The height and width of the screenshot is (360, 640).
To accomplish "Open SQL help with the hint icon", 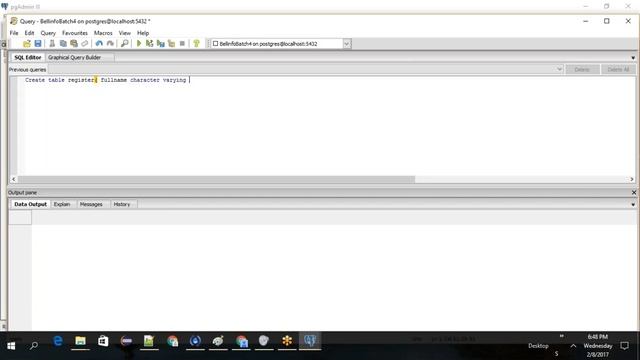I will point(196,44).
